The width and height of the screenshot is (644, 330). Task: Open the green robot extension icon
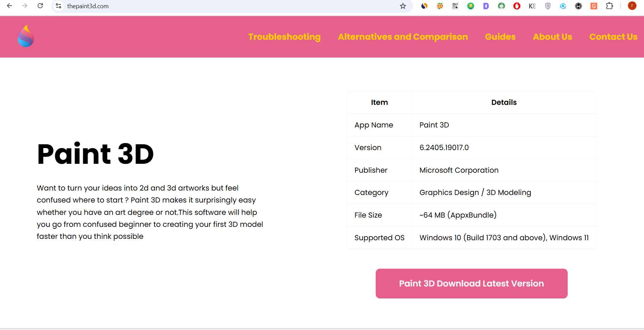(501, 6)
